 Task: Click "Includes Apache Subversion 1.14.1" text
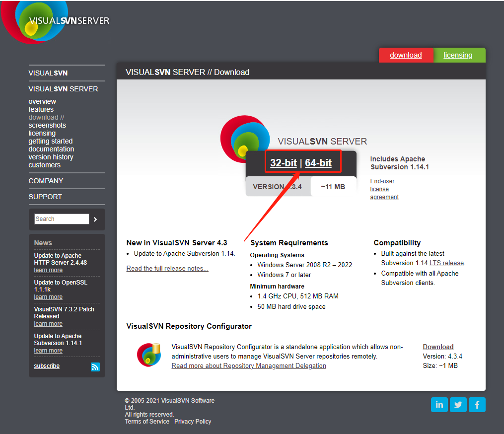point(400,163)
